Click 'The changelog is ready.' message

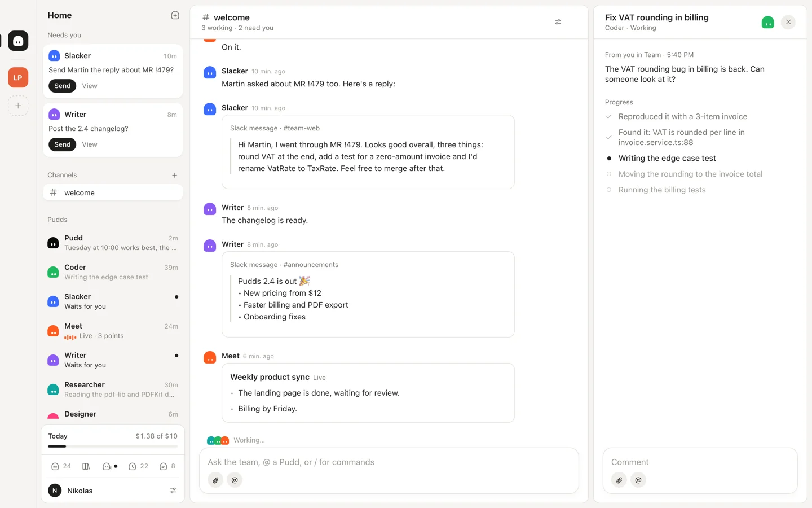264,221
